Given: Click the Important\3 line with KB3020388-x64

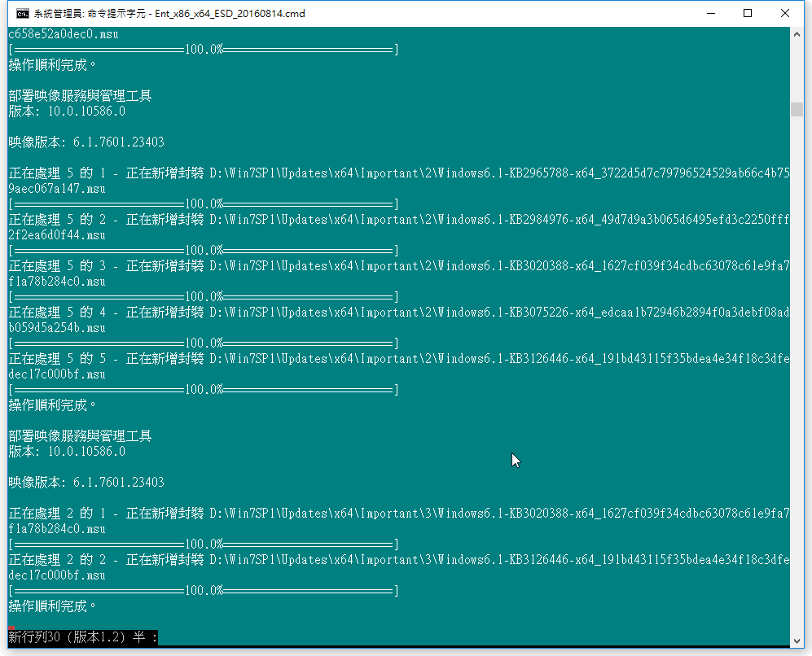Looking at the screenshot, I should [399, 514].
